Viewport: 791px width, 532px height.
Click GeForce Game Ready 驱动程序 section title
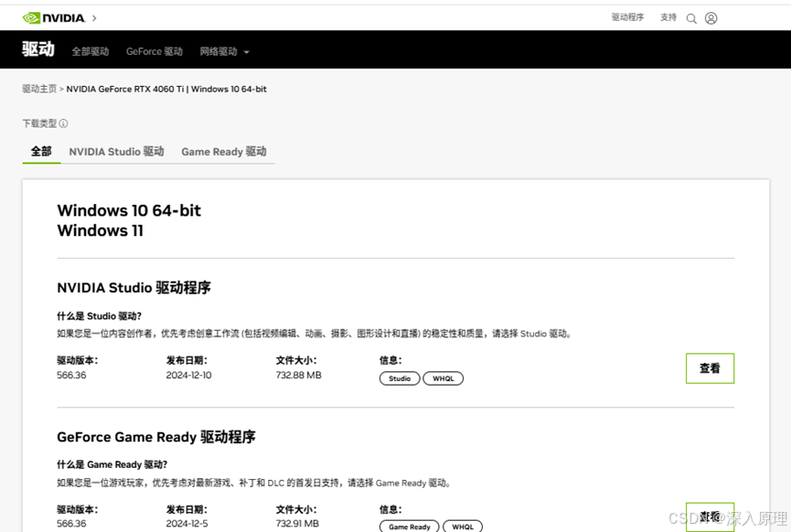(x=156, y=437)
